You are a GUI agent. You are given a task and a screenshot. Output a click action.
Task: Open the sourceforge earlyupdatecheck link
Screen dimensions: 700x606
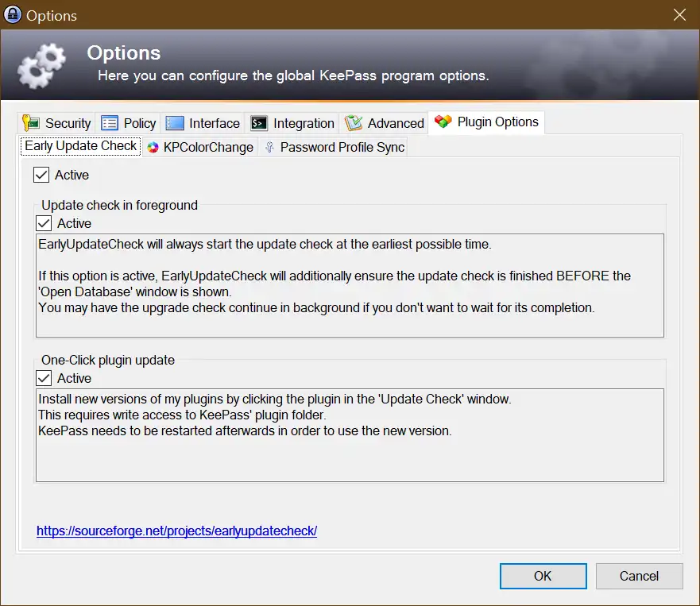coord(176,531)
